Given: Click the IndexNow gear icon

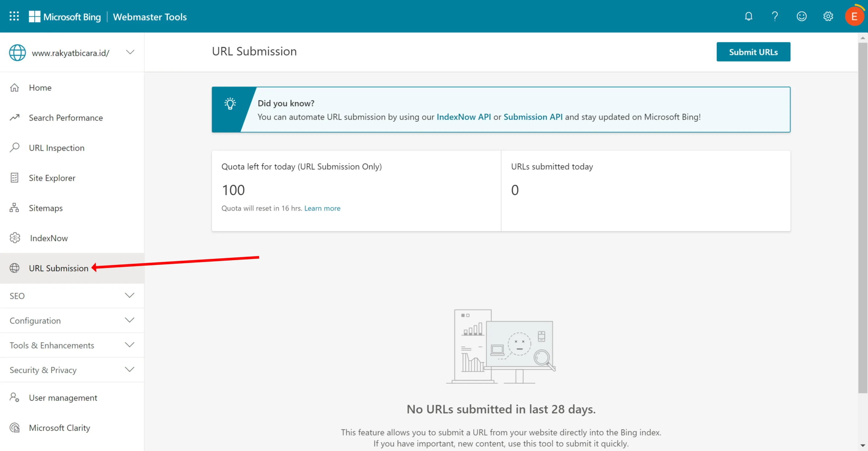Looking at the screenshot, I should coord(14,238).
